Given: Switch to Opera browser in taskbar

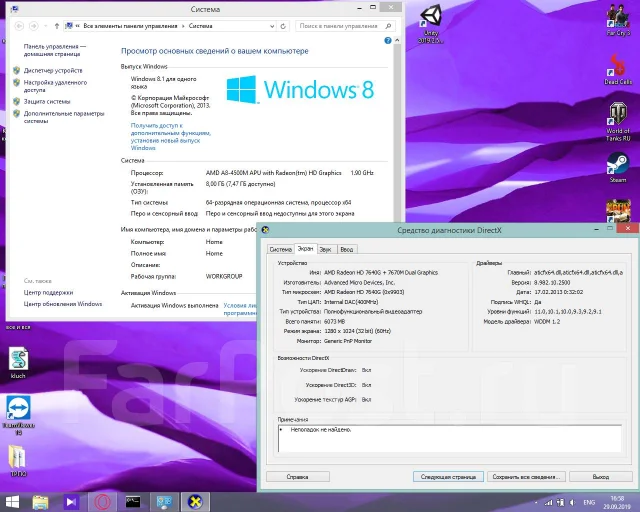Looking at the screenshot, I should (102, 502).
